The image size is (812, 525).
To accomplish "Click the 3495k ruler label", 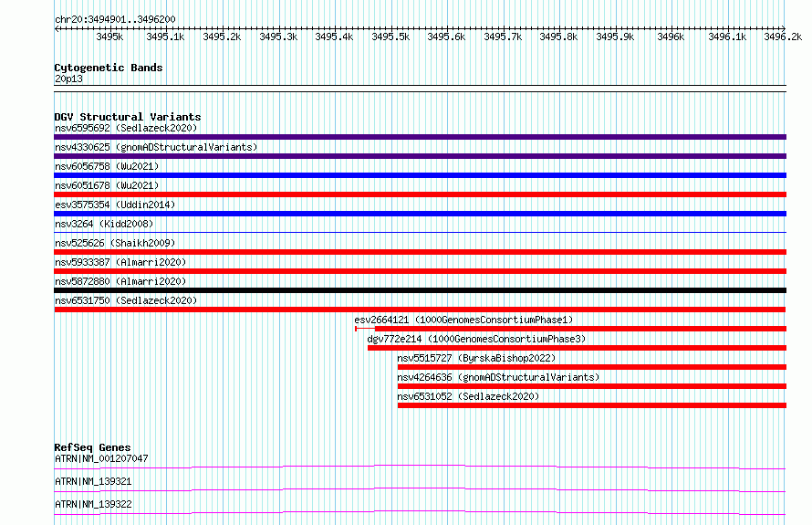I will point(109,37).
